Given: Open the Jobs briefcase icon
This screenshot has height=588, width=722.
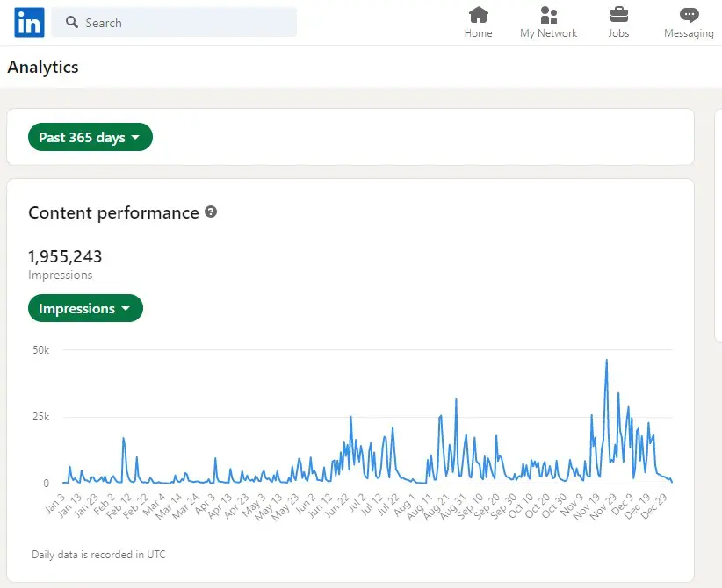Looking at the screenshot, I should (618, 15).
